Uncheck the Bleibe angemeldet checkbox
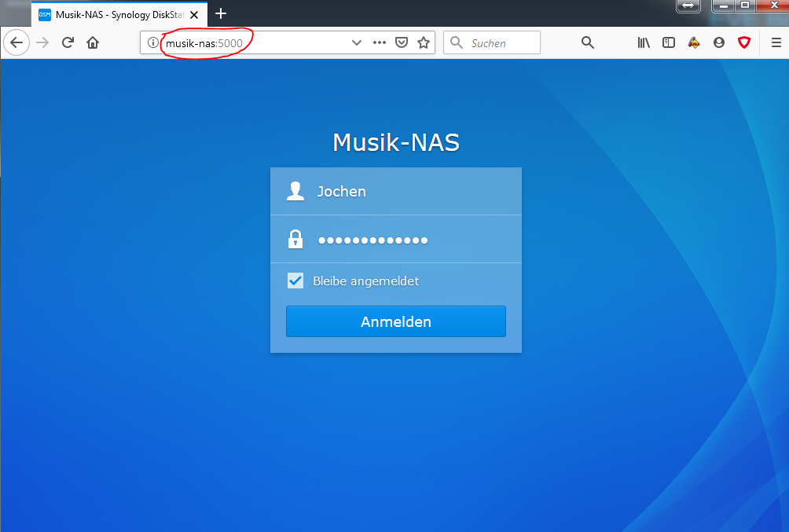 pyautogui.click(x=295, y=281)
